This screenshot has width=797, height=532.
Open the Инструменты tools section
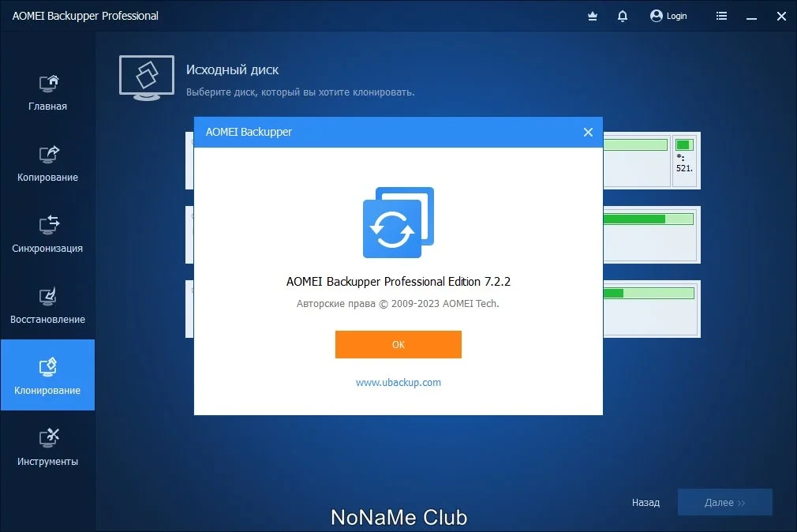tap(48, 448)
